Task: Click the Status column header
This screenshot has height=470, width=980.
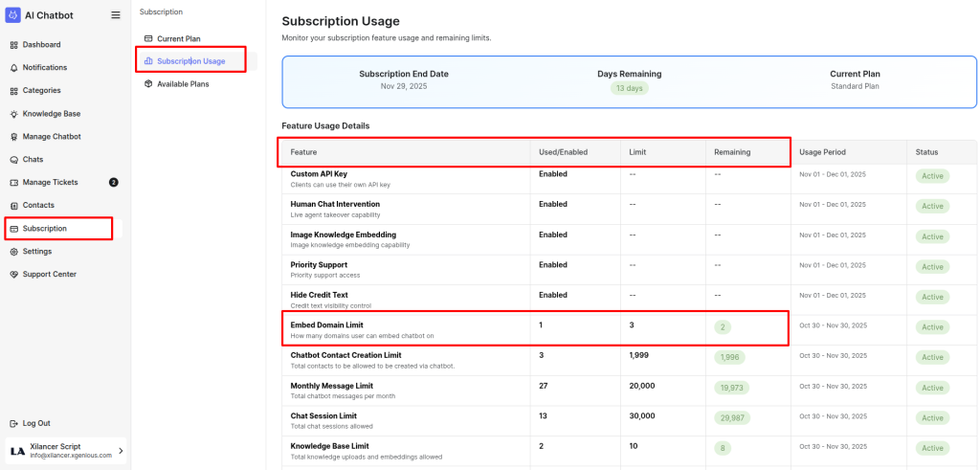Action: click(926, 152)
